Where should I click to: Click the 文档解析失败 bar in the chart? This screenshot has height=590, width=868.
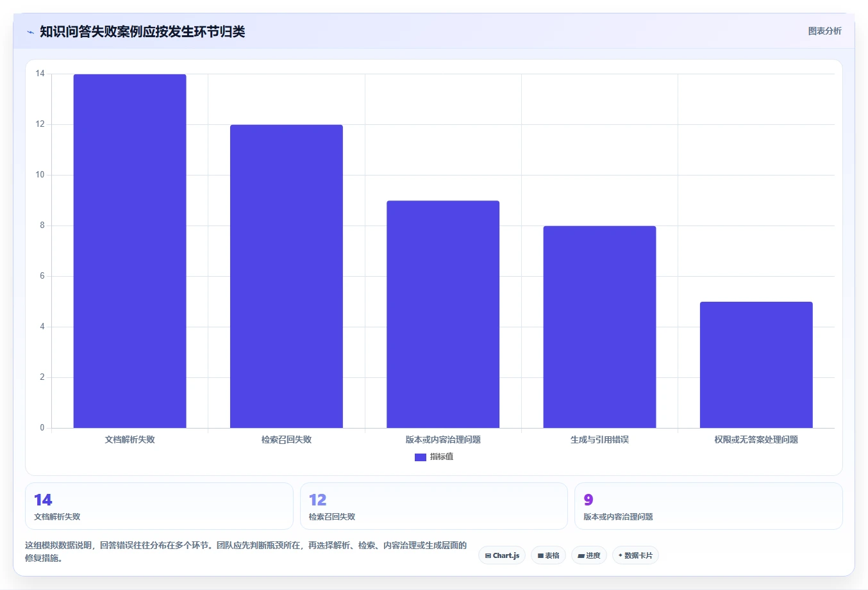(130, 251)
